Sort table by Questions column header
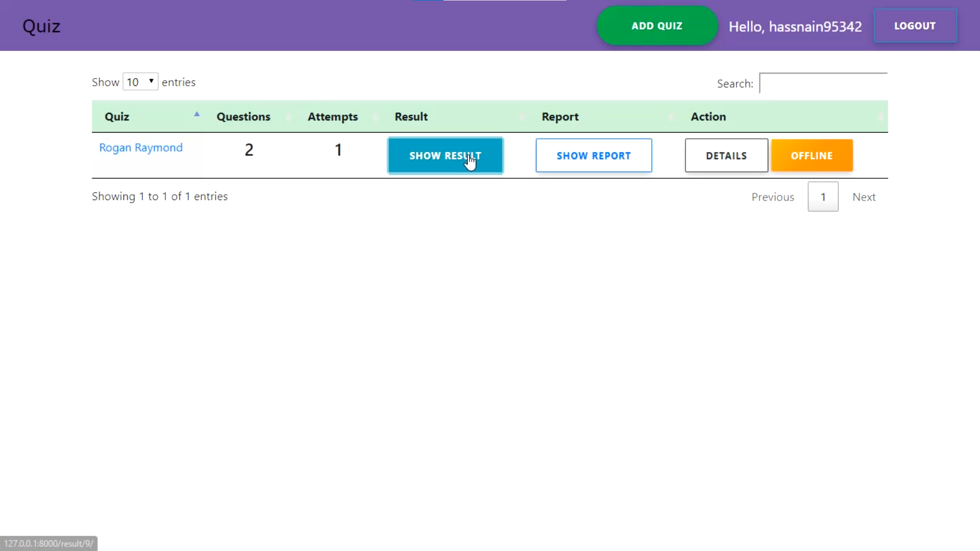Image resolution: width=980 pixels, height=551 pixels. 243,117
